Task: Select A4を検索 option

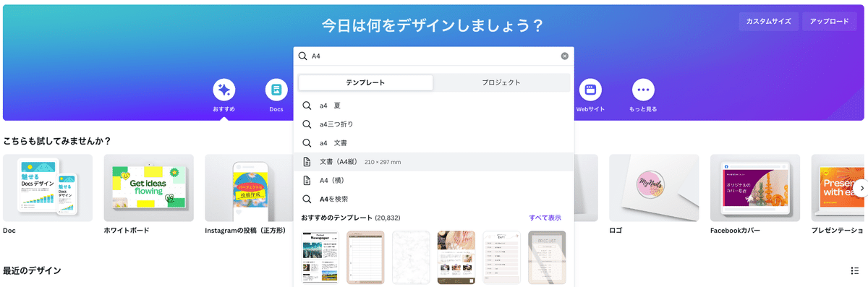Action: click(x=434, y=199)
